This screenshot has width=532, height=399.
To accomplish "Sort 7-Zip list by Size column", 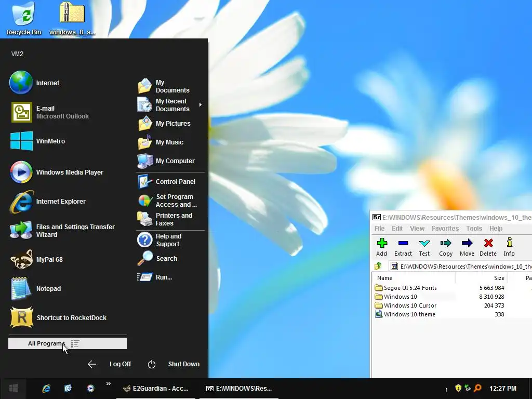I will coord(482,278).
